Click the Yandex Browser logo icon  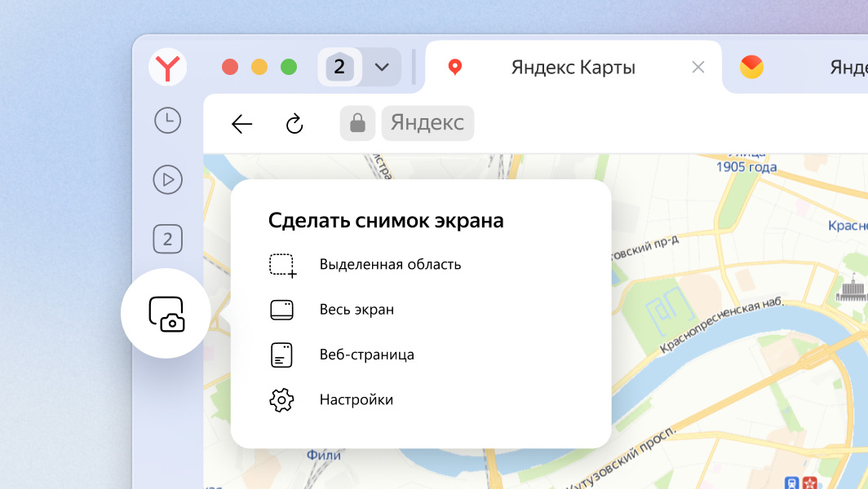168,67
